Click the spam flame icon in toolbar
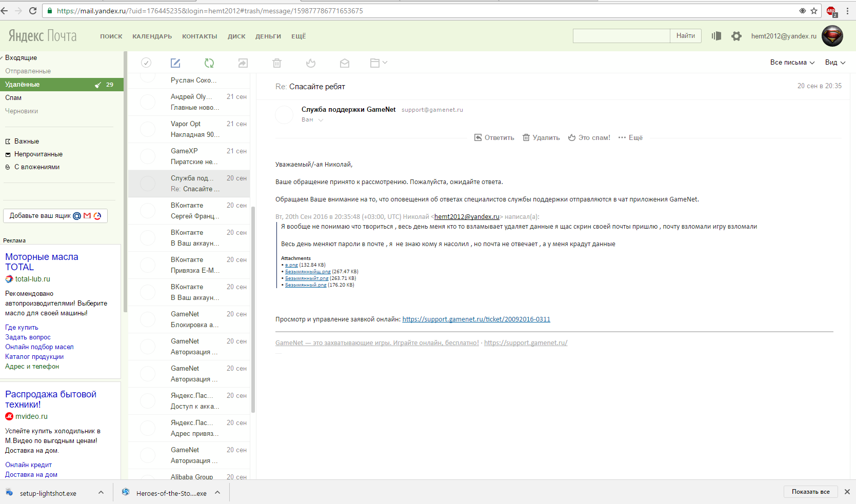The height and width of the screenshot is (504, 856). coord(311,63)
